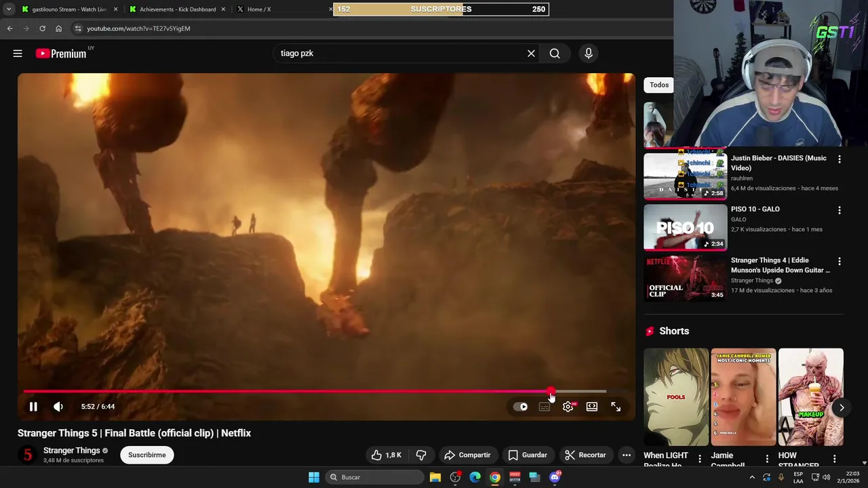The width and height of the screenshot is (868, 488).
Task: Switch to gastilouno Stream Kick tab
Action: coord(69,9)
